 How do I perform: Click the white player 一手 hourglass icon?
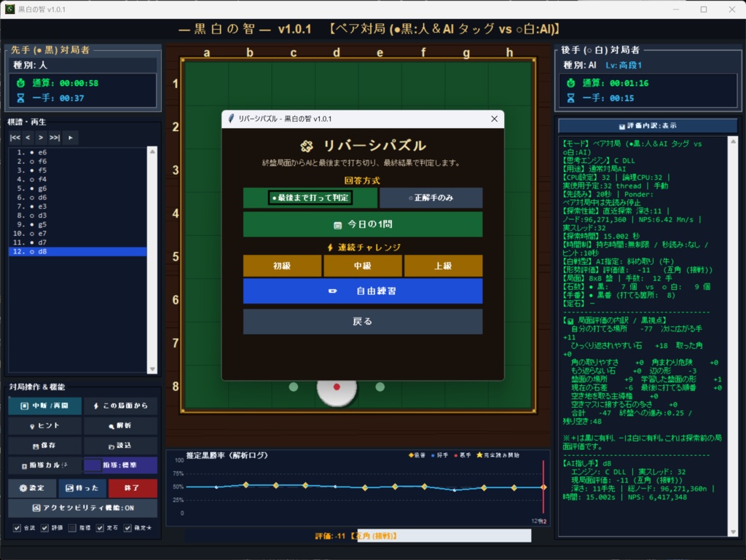(571, 98)
